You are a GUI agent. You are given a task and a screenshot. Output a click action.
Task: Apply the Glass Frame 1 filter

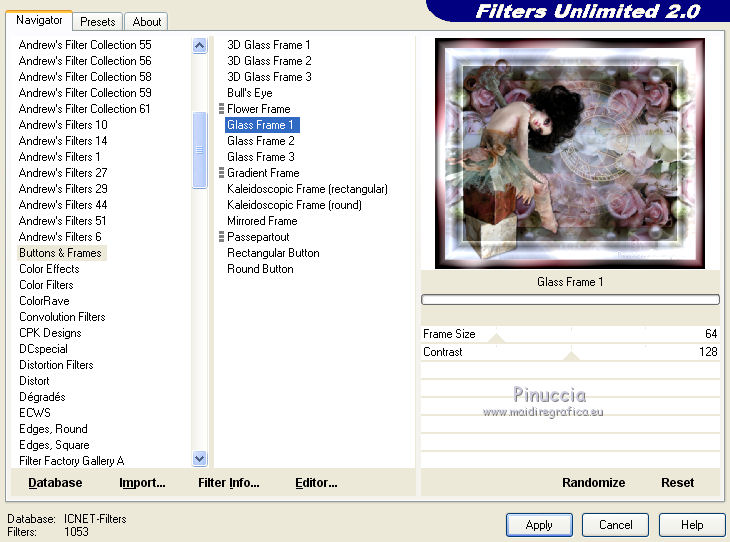coord(539,525)
